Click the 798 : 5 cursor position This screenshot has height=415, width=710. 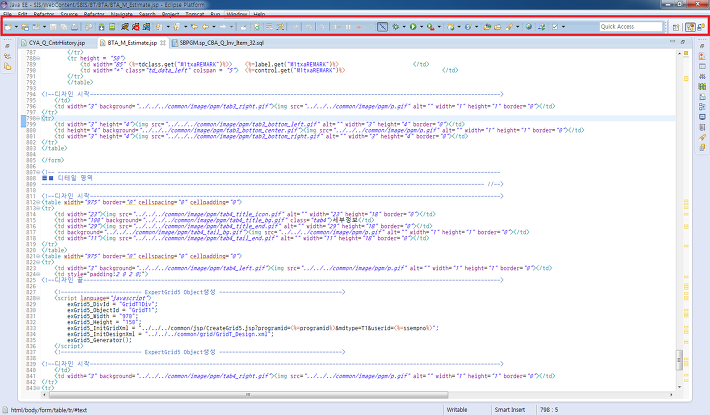548,410
